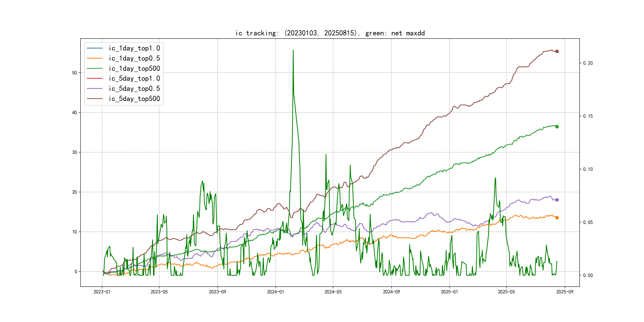Screen dimensions: 644x322
Task: Click the brown endpoint marker dot
Action: click(x=557, y=51)
